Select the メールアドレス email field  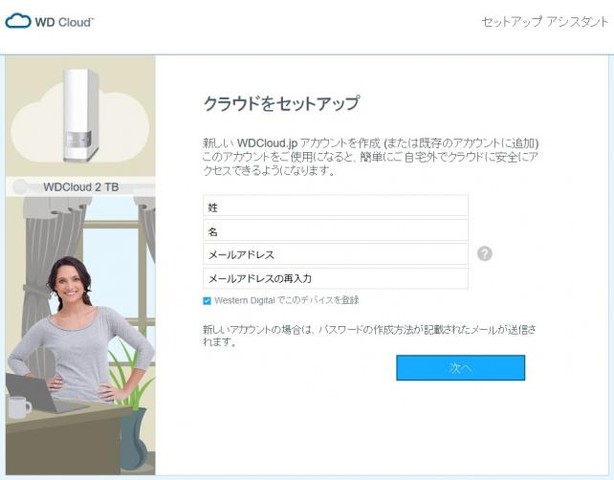click(336, 254)
